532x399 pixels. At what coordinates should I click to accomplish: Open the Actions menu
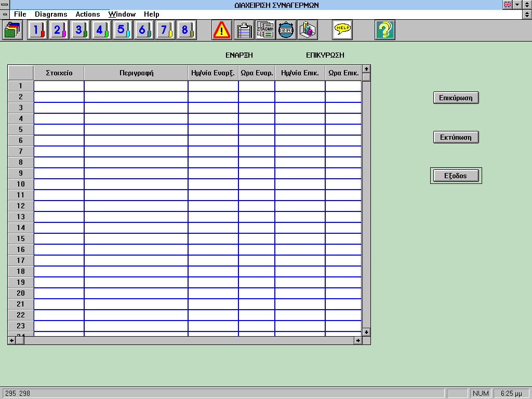coord(88,15)
